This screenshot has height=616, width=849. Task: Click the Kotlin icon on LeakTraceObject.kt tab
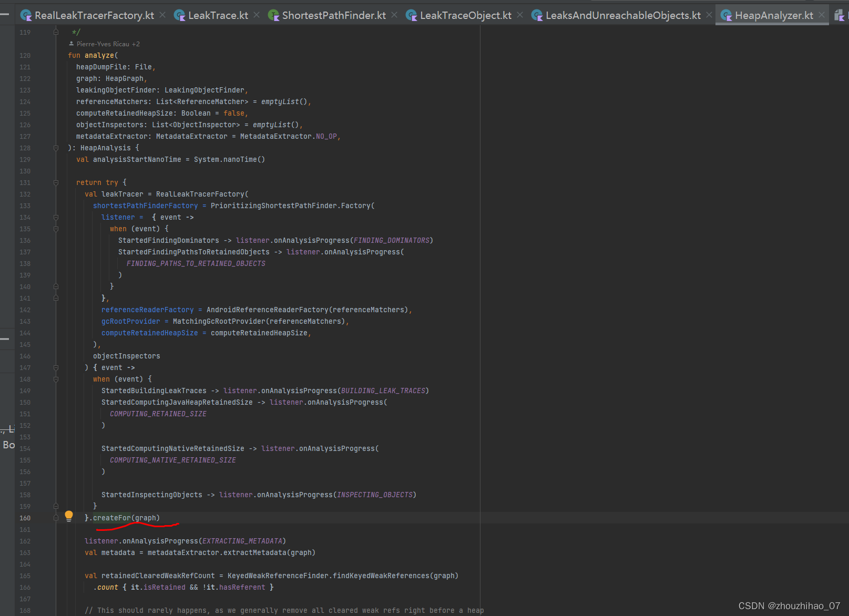click(411, 15)
